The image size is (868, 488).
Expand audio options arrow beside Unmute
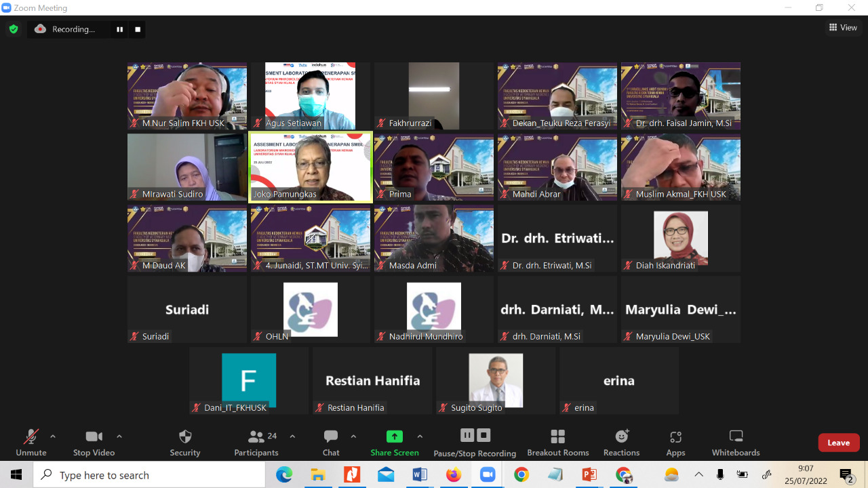(x=53, y=436)
